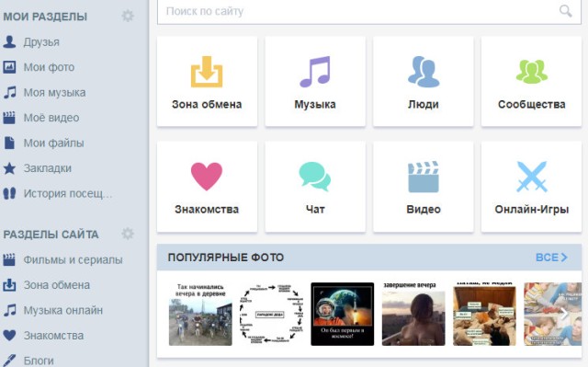Viewport: 588px width, 367px height.
Task: Open История посещ... sidebar link
Action: [68, 194]
